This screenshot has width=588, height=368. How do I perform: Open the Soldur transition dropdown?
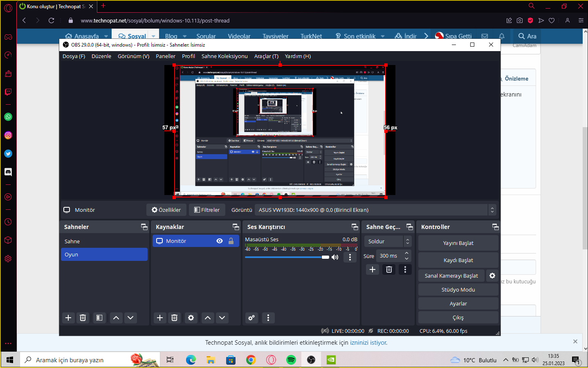(x=387, y=241)
